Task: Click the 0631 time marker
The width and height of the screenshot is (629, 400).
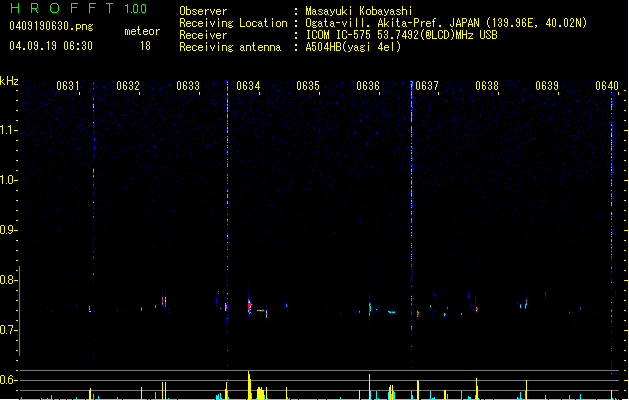Action: click(x=67, y=86)
